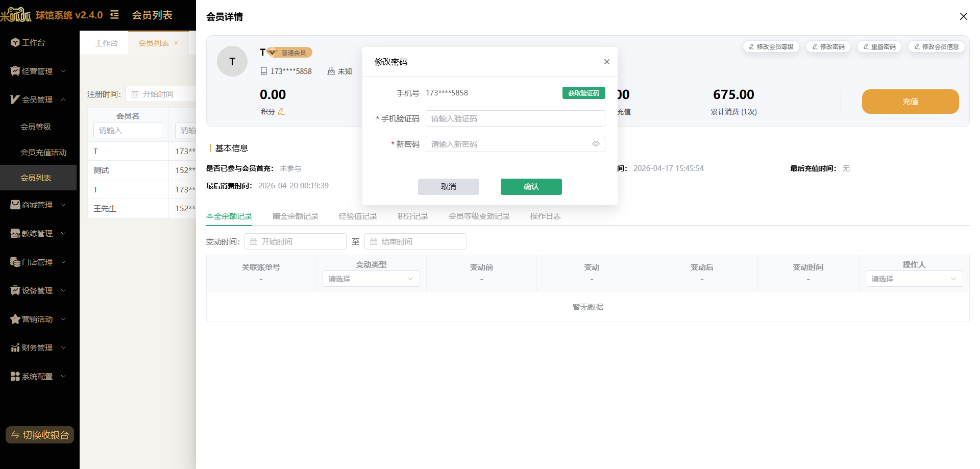
Task: Expand the 商城管理 menu
Action: point(38,205)
